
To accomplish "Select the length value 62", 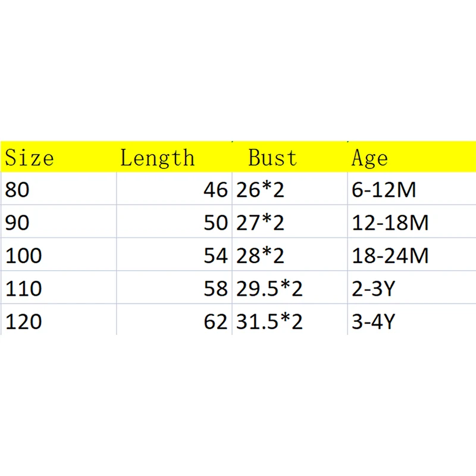I will coord(215,322).
